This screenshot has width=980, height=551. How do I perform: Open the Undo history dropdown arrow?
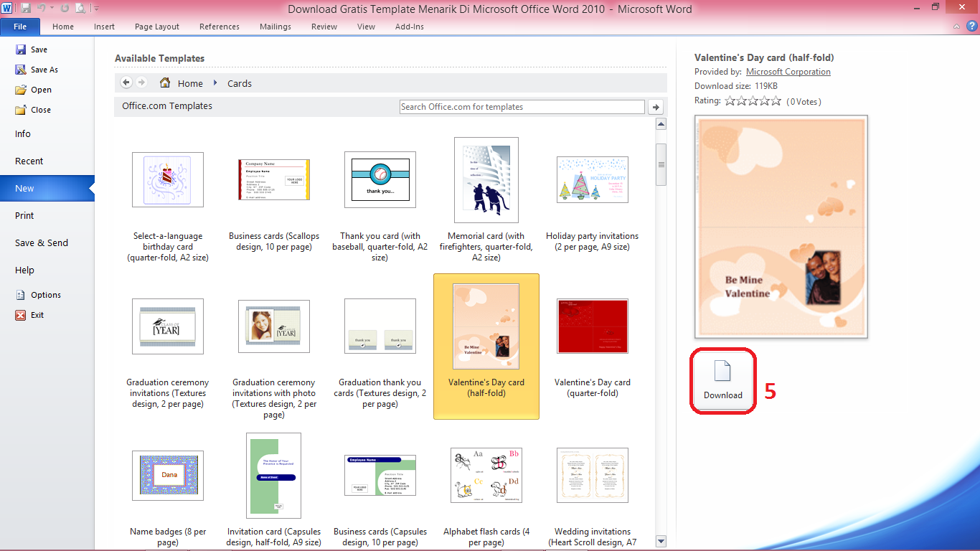pos(52,9)
